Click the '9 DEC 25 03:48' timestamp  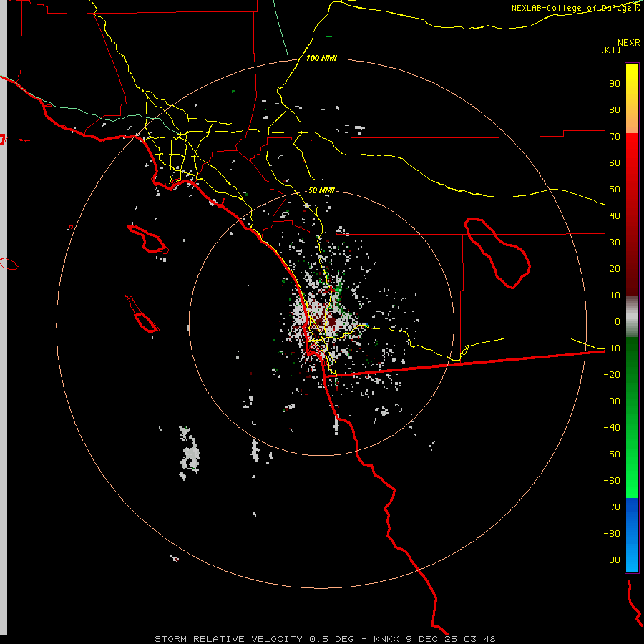[451, 639]
